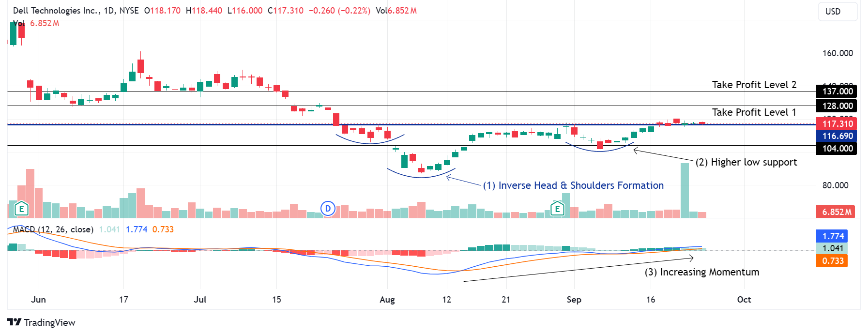This screenshot has height=335, width=868.
Task: Click the blue 116.690 price axis label
Action: click(837, 136)
